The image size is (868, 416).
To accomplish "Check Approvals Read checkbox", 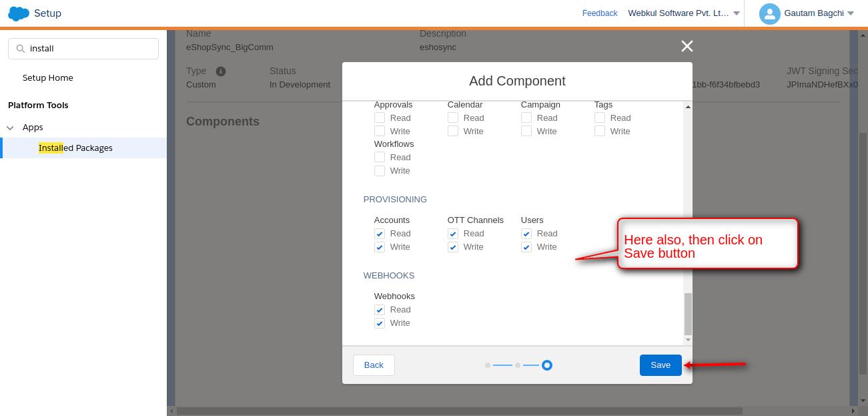I will tap(380, 118).
